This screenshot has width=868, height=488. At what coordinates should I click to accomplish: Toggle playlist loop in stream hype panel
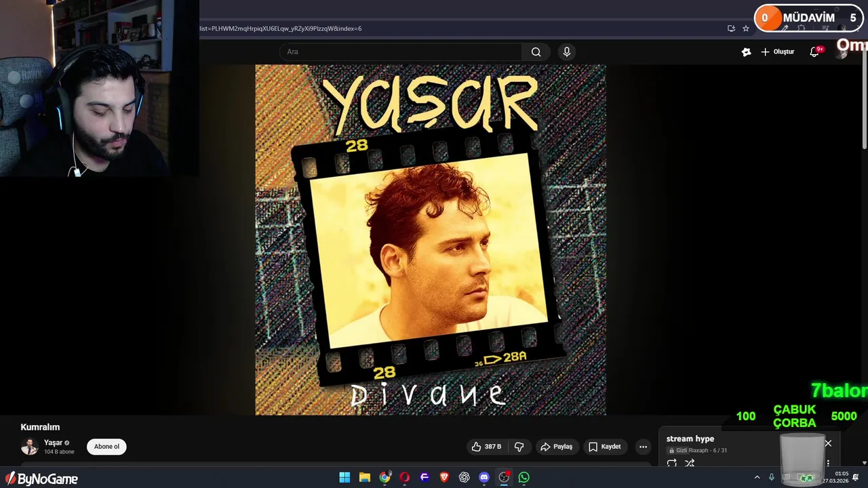(x=672, y=464)
